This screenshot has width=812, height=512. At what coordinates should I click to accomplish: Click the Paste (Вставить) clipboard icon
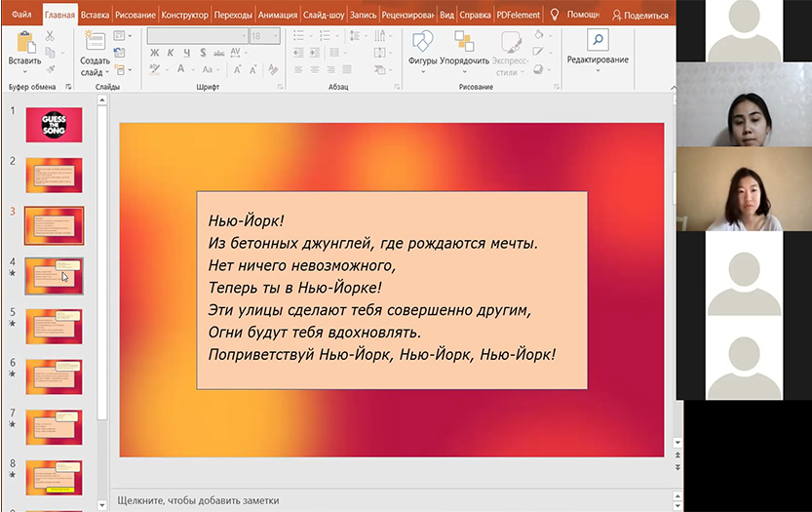pos(24,42)
